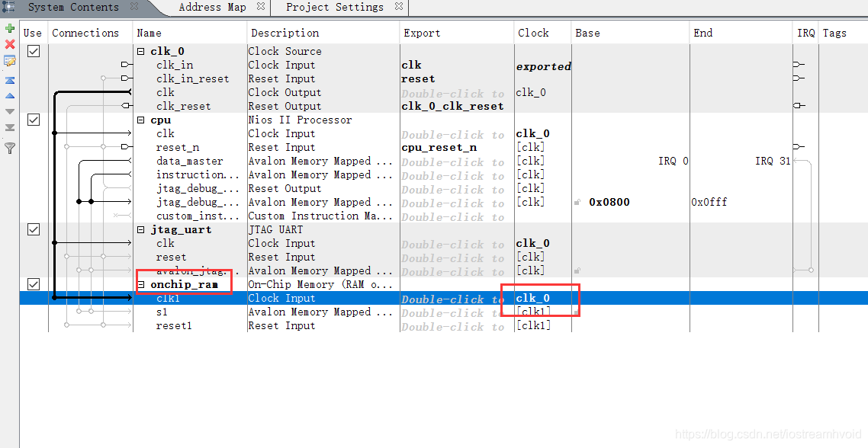Select the s1 row under onchip_ram
Viewport: 868px width, 448px height.
pyautogui.click(x=162, y=312)
